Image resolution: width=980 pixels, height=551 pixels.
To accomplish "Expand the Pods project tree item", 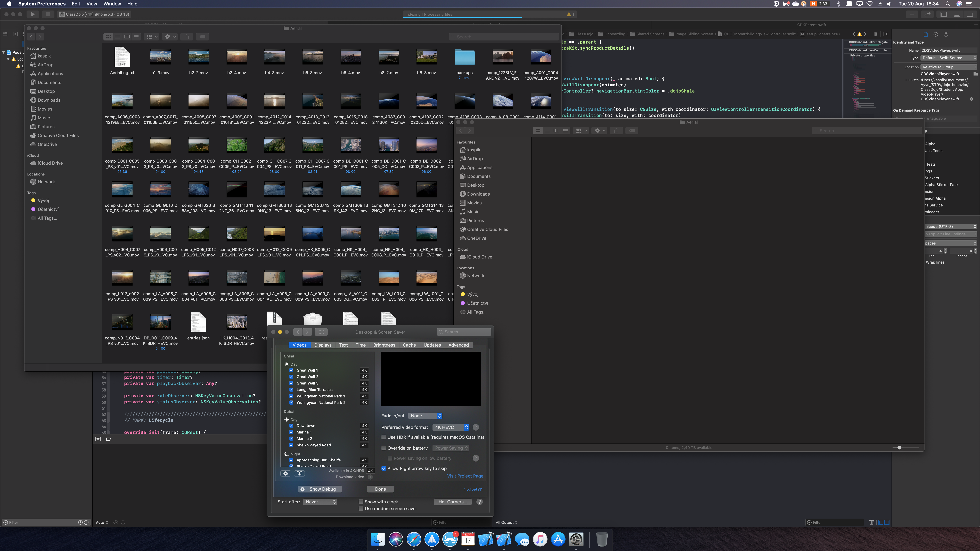I will coord(3,53).
